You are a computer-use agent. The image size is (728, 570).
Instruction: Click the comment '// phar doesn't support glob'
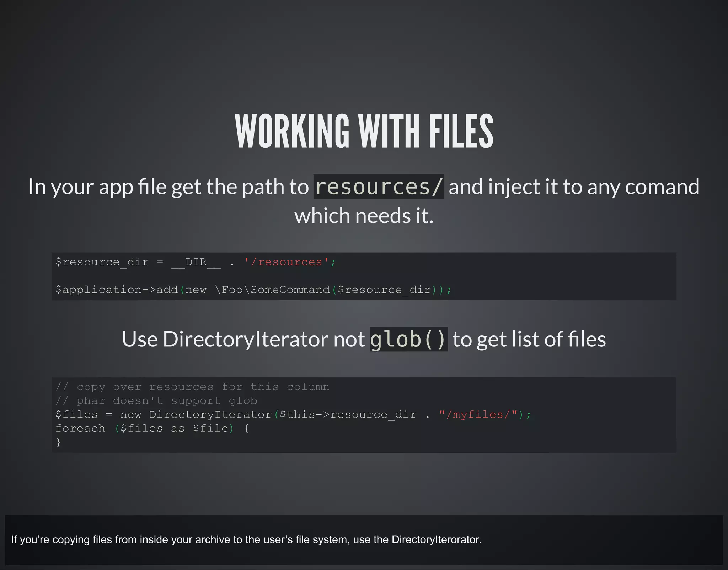156,400
